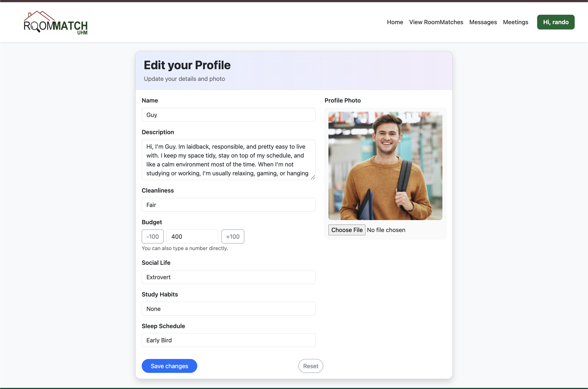Decrease budget by 100
Screen dimensions: 588x389
pyautogui.click(x=152, y=236)
